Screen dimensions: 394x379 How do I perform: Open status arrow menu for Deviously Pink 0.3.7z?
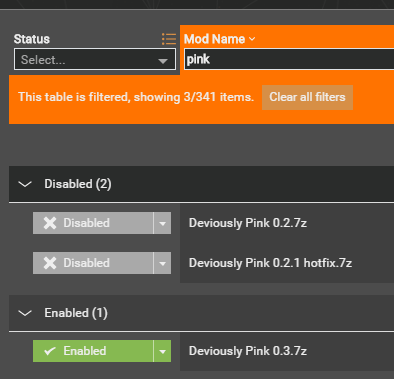(162, 351)
